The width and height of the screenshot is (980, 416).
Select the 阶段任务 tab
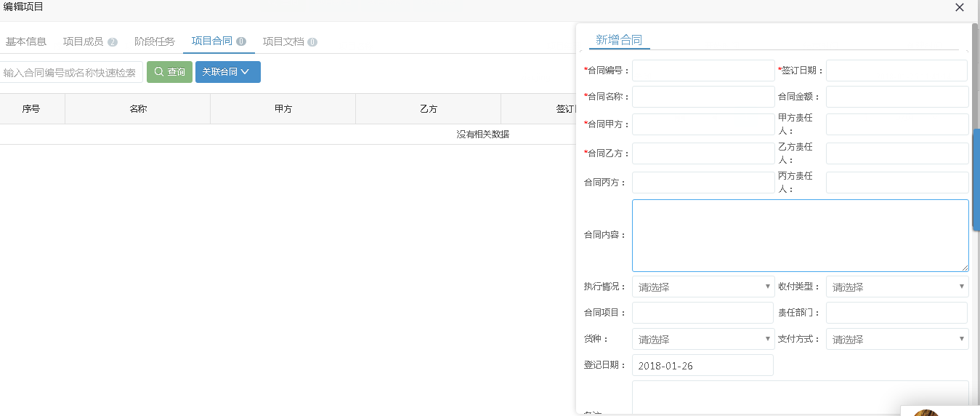(155, 41)
